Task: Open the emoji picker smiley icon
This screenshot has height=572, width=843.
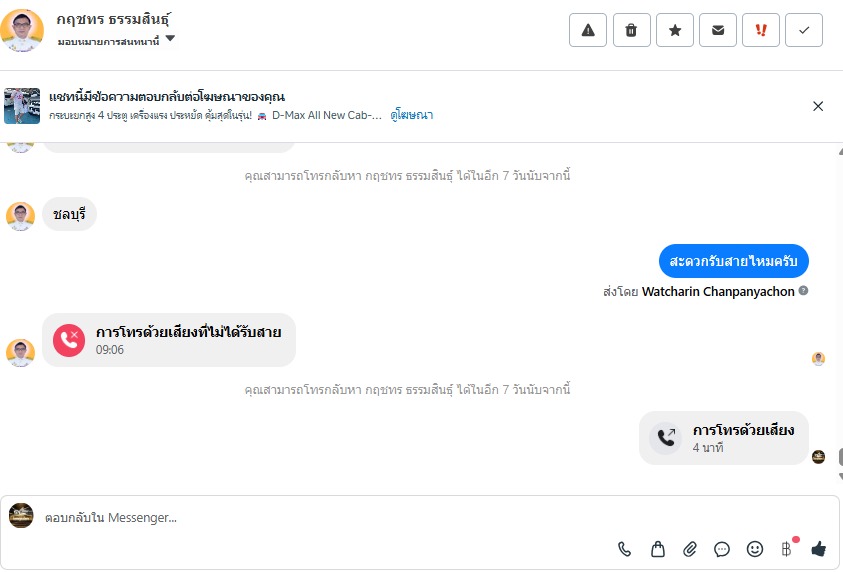Action: coord(755,548)
